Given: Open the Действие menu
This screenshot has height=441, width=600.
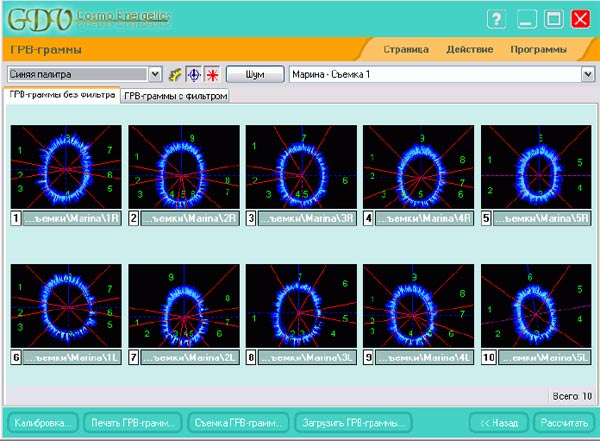Looking at the screenshot, I should 469,49.
